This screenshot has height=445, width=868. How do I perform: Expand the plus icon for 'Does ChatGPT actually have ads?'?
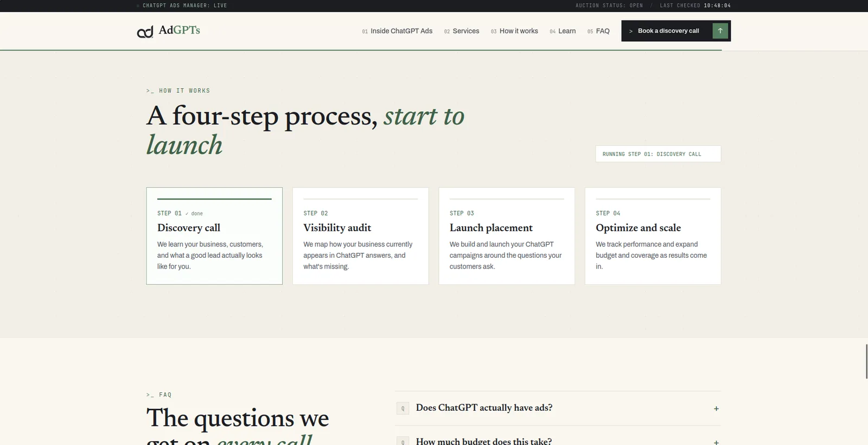pos(716,409)
